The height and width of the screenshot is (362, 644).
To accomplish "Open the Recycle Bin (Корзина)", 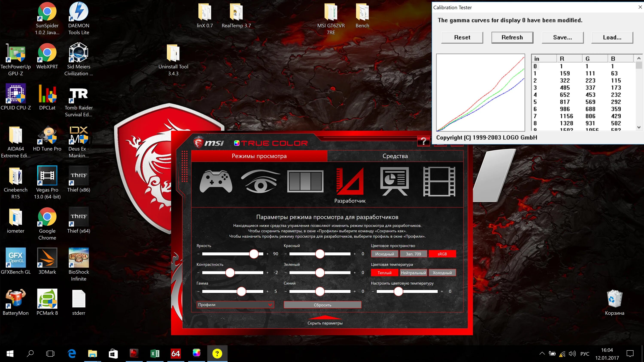I will [x=615, y=303].
